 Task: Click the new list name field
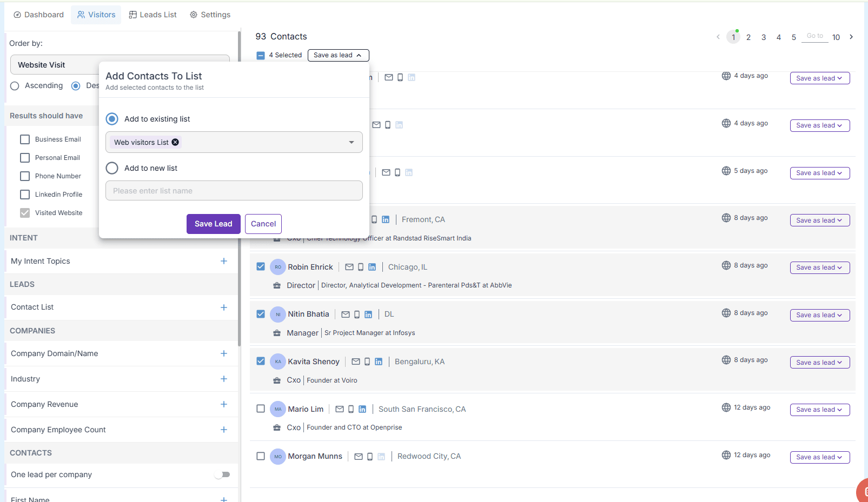[x=234, y=191]
